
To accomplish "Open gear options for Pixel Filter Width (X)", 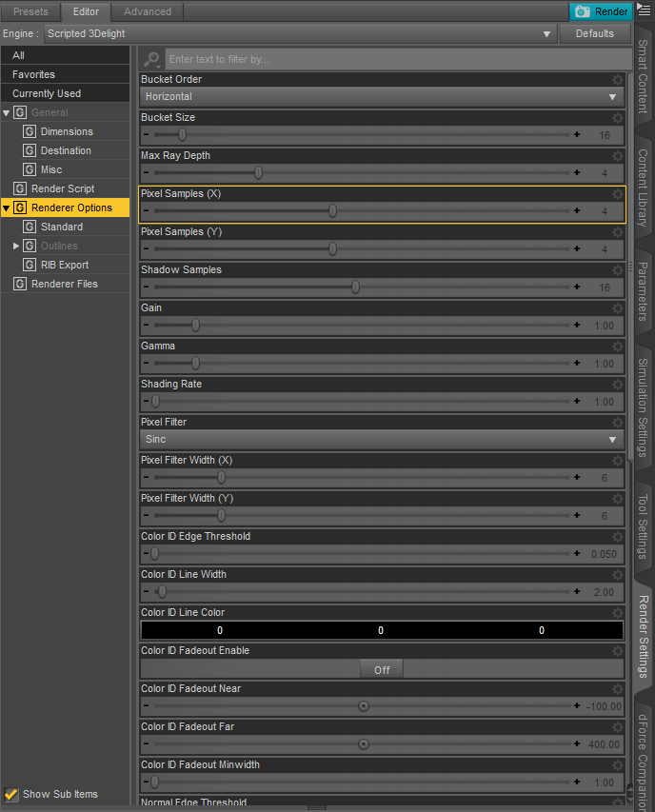I will tap(617, 461).
